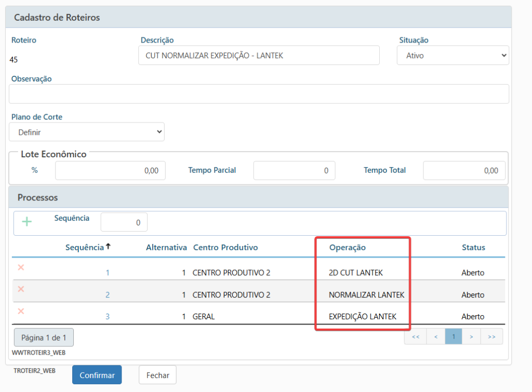Open sequence 2 link
This screenshot has height=392, width=532.
(x=108, y=295)
